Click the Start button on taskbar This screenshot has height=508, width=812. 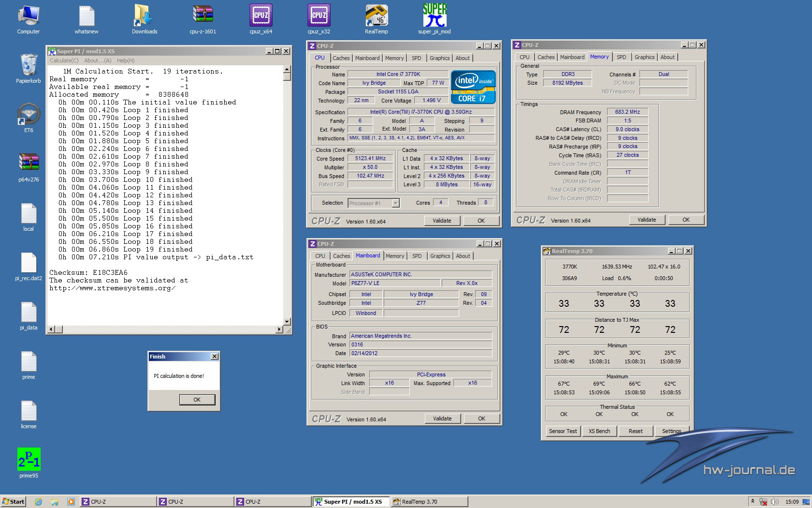tap(13, 502)
